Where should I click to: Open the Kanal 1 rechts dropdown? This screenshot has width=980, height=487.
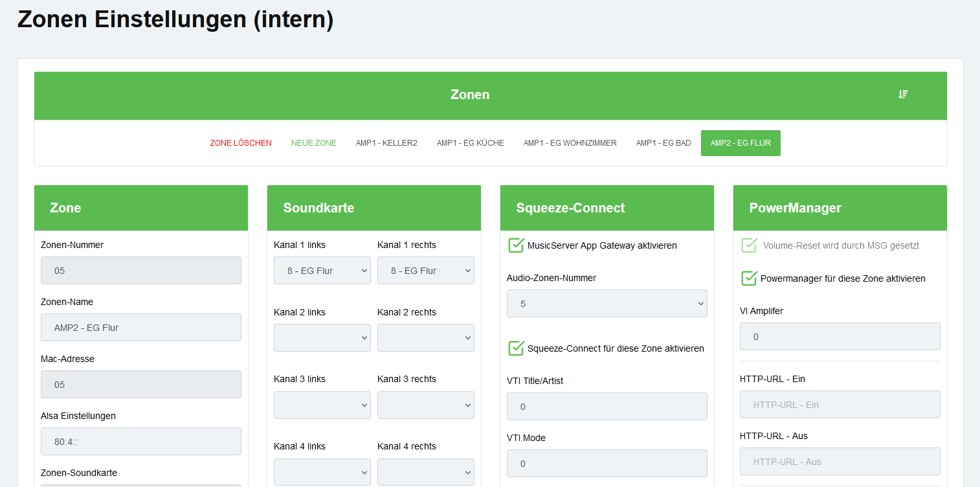tap(425, 271)
